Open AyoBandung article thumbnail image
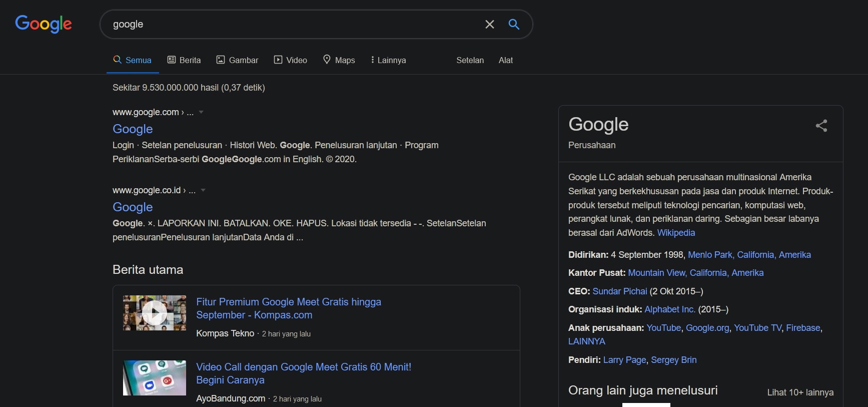Screen dimensions: 868x407 pyautogui.click(x=155, y=378)
